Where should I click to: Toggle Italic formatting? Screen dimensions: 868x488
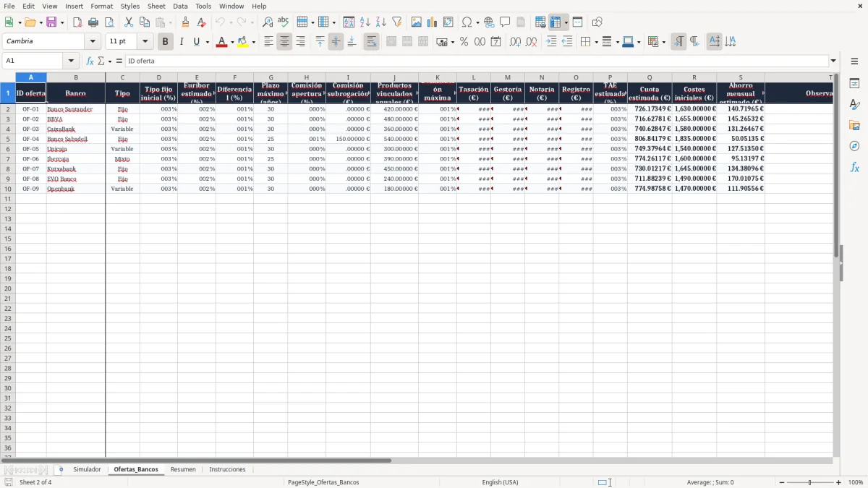point(181,42)
